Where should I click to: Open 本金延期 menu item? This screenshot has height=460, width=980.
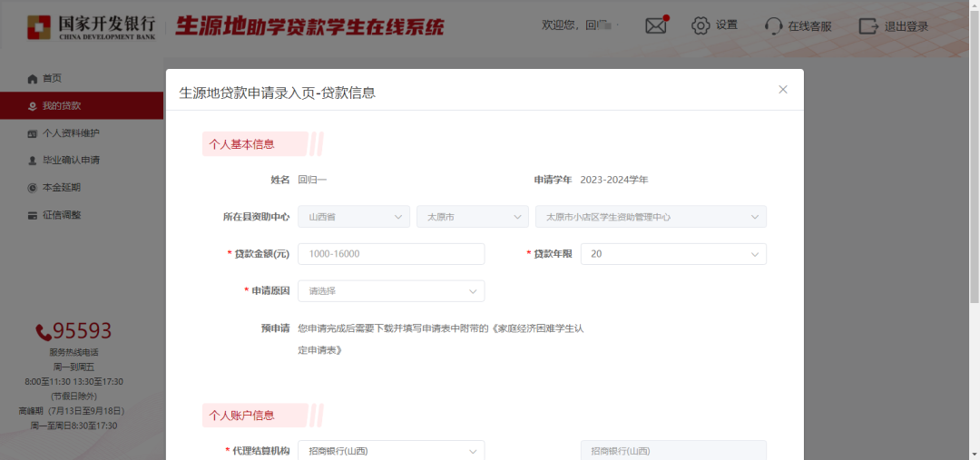pos(62,188)
